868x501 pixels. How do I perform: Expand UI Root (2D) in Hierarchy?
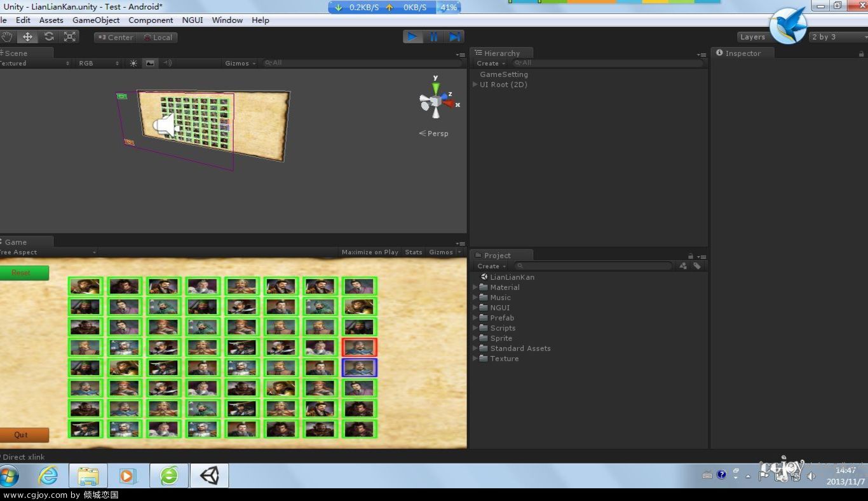[475, 85]
